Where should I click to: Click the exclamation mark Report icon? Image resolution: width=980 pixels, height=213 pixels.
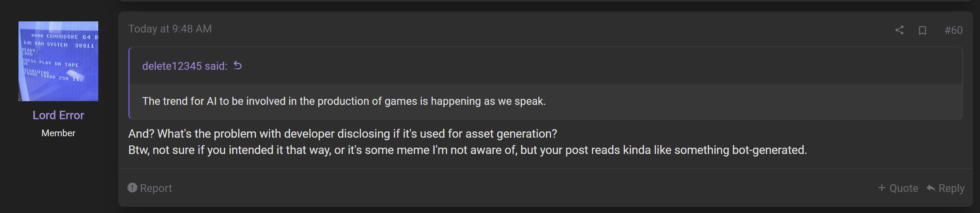(x=132, y=188)
